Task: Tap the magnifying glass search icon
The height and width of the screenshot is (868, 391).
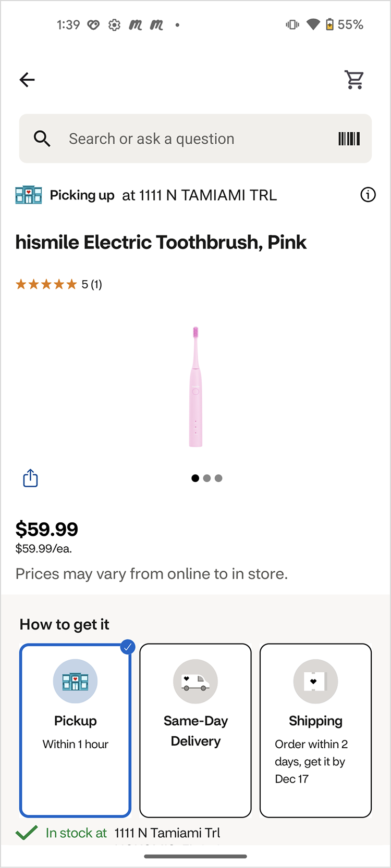Action: (42, 139)
